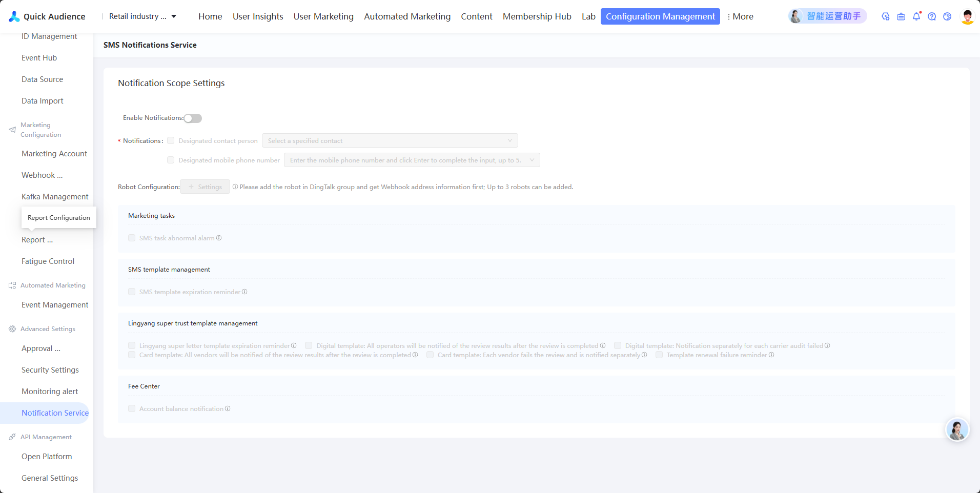Click info icon after Template renewal failure reminder
The image size is (980, 493).
coord(771,355)
